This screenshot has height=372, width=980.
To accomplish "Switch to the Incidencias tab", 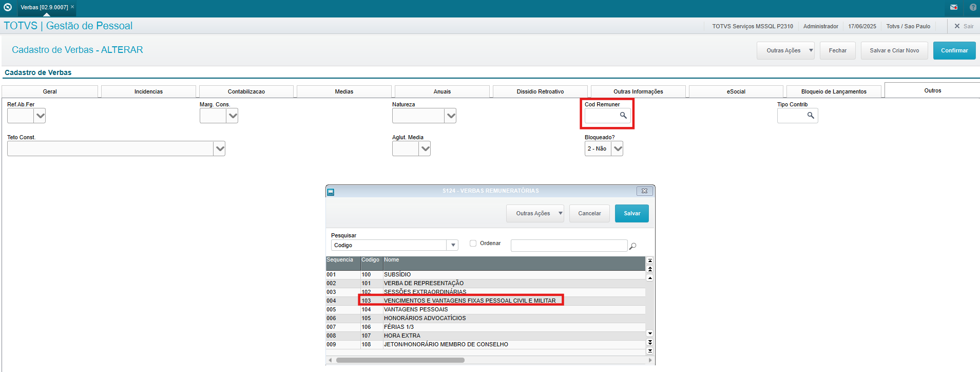I will [148, 91].
